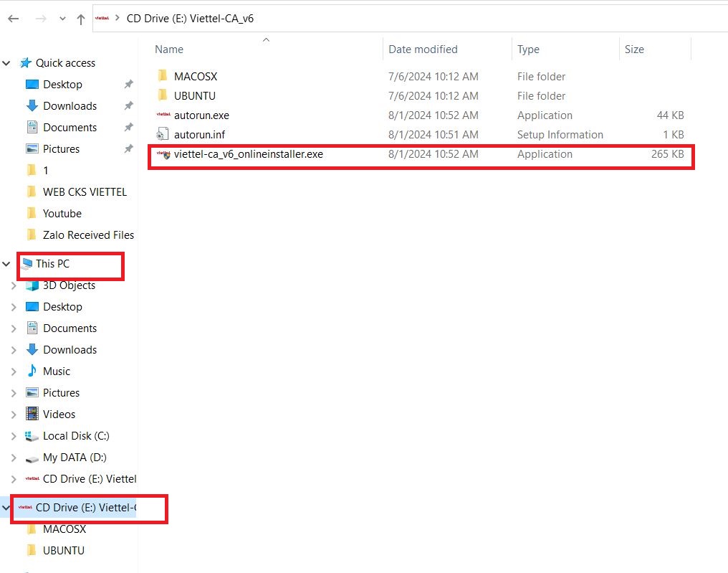
Task: Expand the My DATA (D:) drive node
Action: (x=13, y=458)
